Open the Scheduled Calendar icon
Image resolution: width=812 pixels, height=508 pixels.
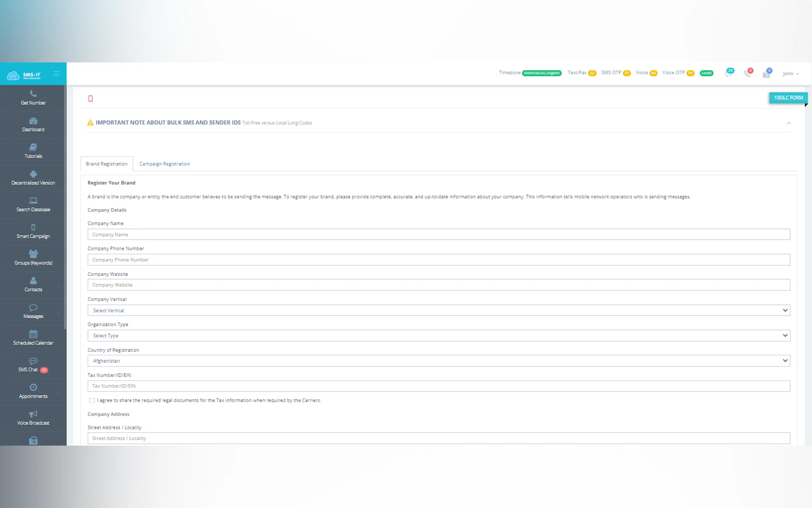(x=33, y=334)
